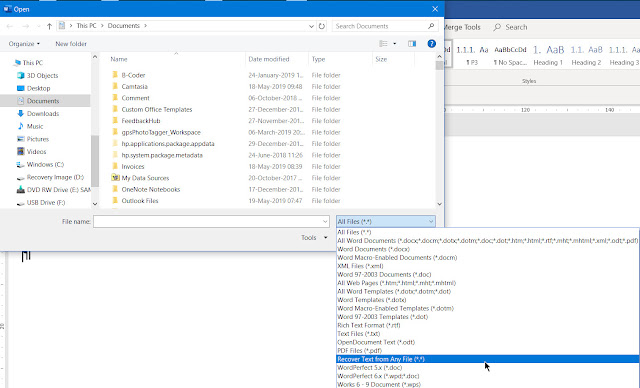The image size is (640, 388).
Task: Expand the File name history dropdown
Action: 325,222
